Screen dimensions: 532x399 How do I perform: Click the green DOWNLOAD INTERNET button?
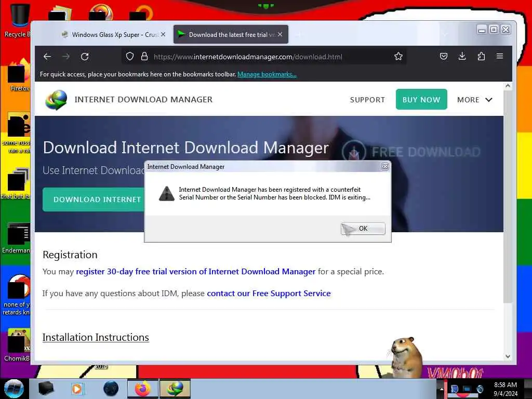[x=94, y=199]
